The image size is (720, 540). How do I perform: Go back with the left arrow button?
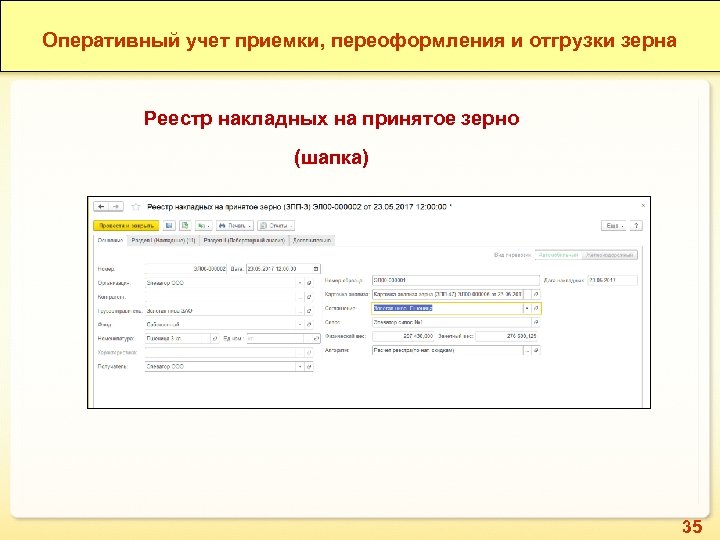101,207
